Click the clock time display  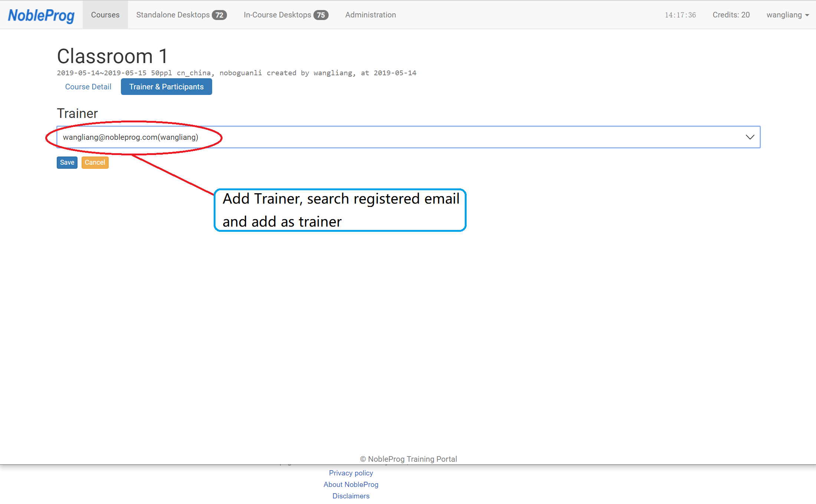point(680,15)
